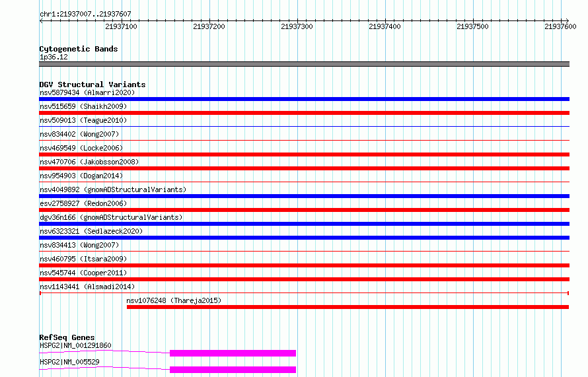Image resolution: width=588 pixels, height=377 pixels.
Task: Click HSPG2|NM_005529 magenta exon block
Action: [233, 370]
